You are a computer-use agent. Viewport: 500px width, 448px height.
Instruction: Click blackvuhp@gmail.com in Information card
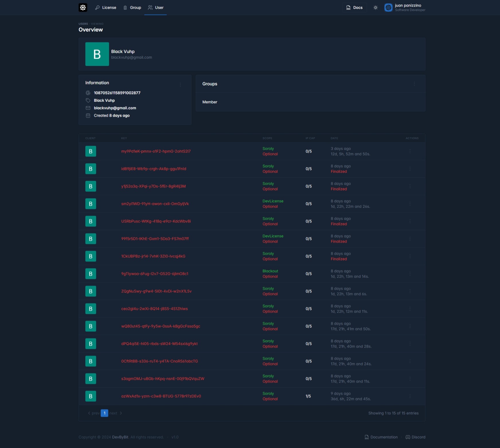click(x=115, y=108)
